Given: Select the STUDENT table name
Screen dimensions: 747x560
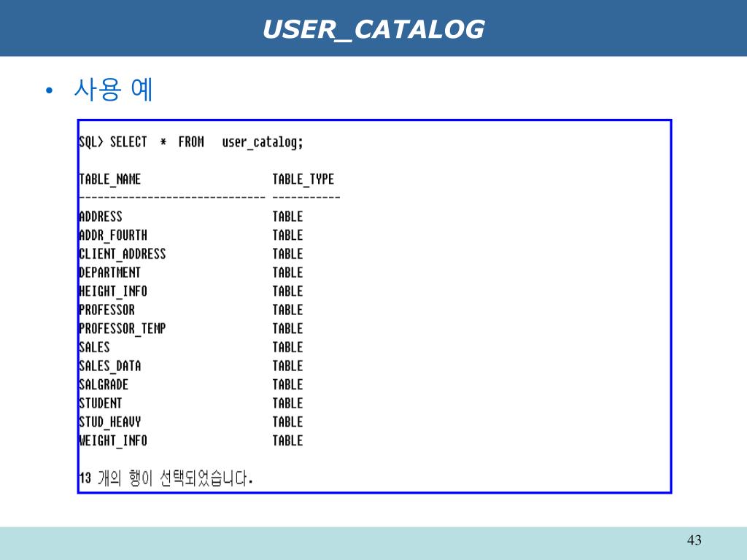Looking at the screenshot, I should [101, 403].
